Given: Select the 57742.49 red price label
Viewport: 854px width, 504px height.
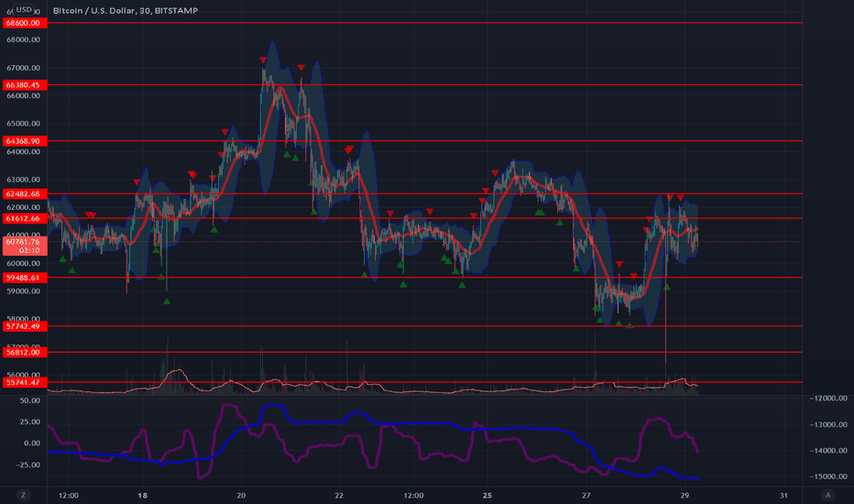Looking at the screenshot, I should [25, 326].
